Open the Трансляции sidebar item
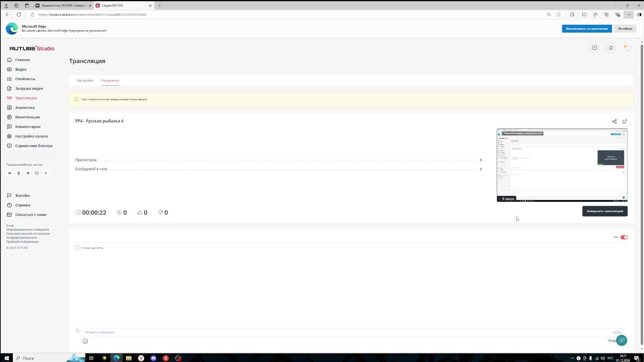The width and height of the screenshot is (644, 362). (x=26, y=98)
